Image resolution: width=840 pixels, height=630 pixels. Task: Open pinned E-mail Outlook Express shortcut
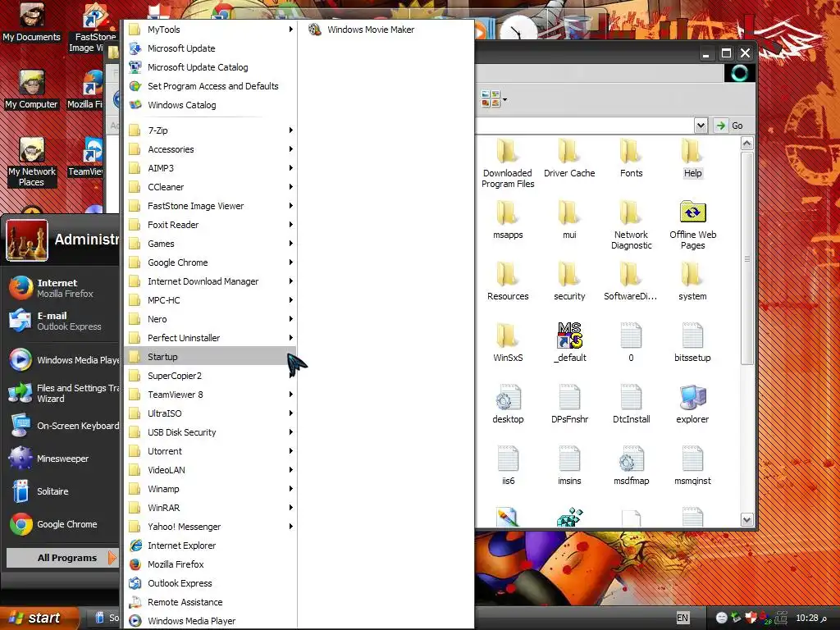[61, 321]
